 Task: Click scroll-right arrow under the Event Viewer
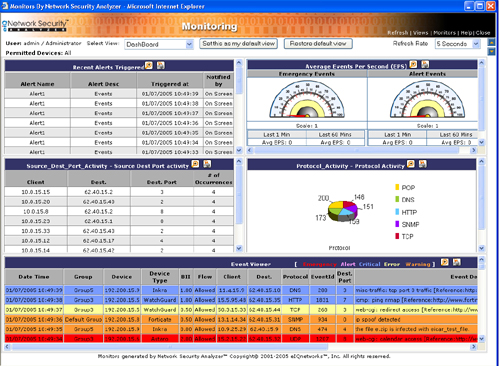(x=473, y=347)
